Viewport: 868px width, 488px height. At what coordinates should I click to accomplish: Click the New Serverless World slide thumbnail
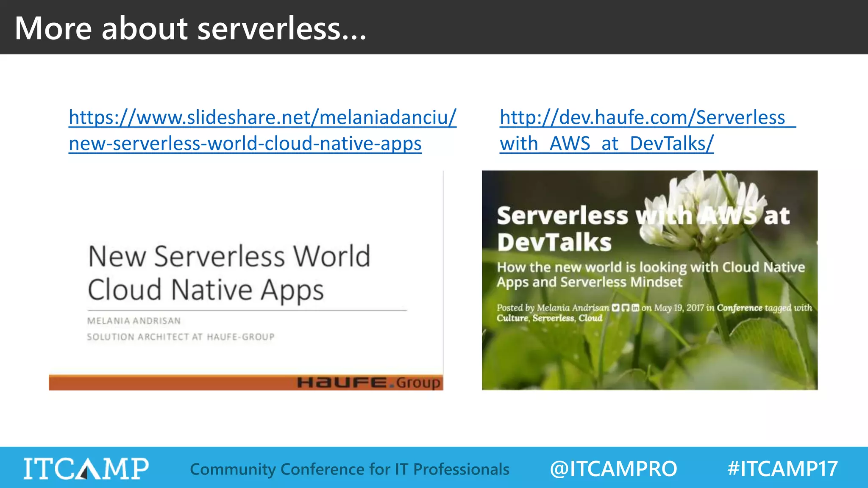click(x=246, y=280)
